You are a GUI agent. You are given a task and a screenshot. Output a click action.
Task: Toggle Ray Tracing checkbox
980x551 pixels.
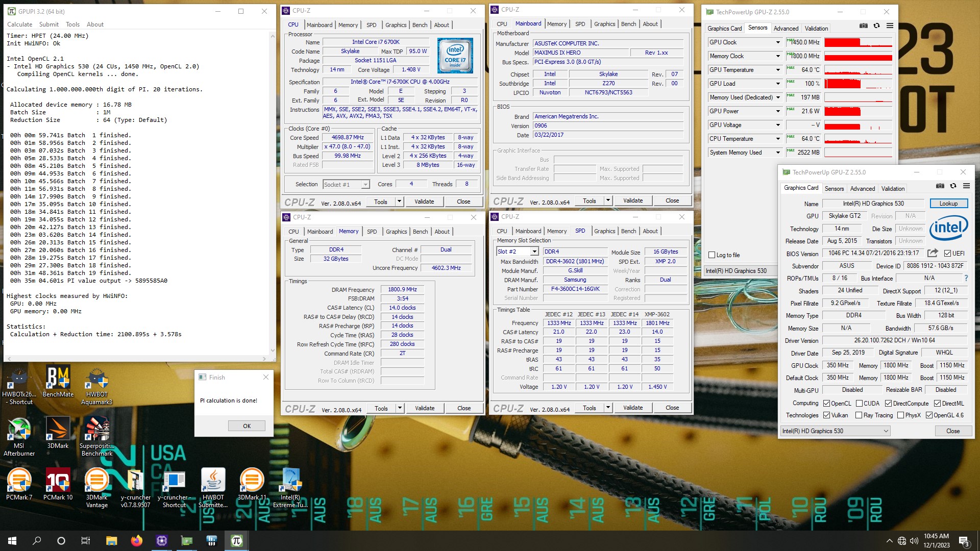click(859, 415)
